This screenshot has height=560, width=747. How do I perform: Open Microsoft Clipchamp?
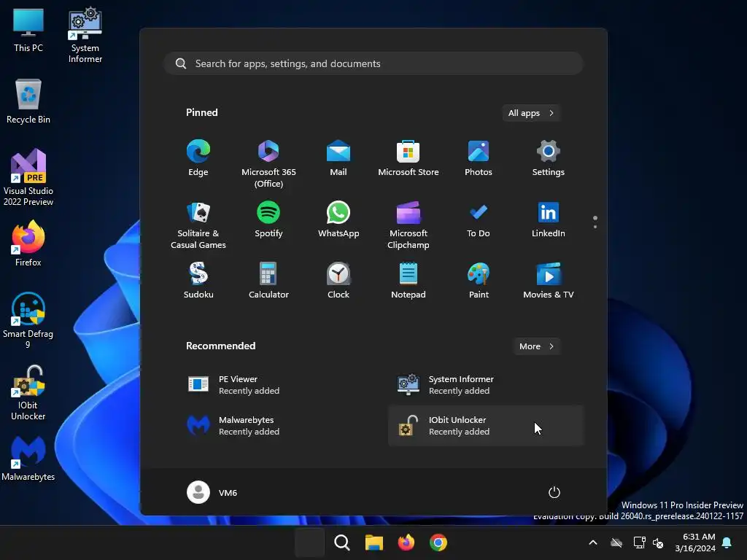pyautogui.click(x=409, y=225)
